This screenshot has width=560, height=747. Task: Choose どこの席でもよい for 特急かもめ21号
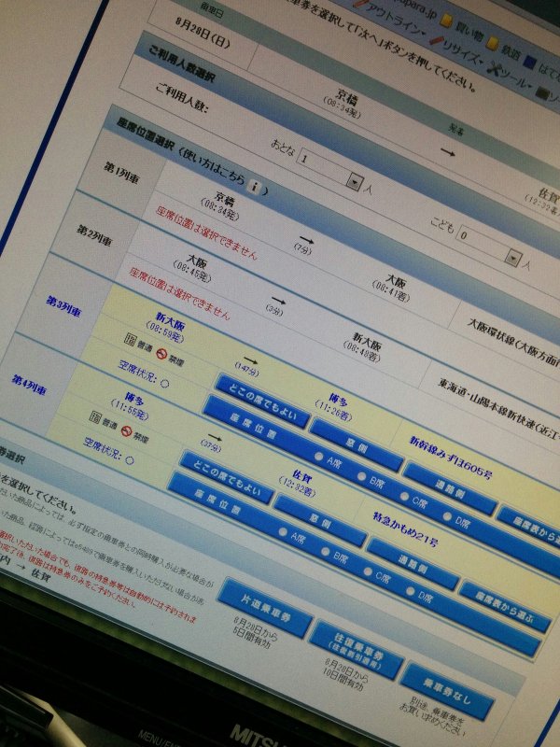pyautogui.click(x=226, y=477)
